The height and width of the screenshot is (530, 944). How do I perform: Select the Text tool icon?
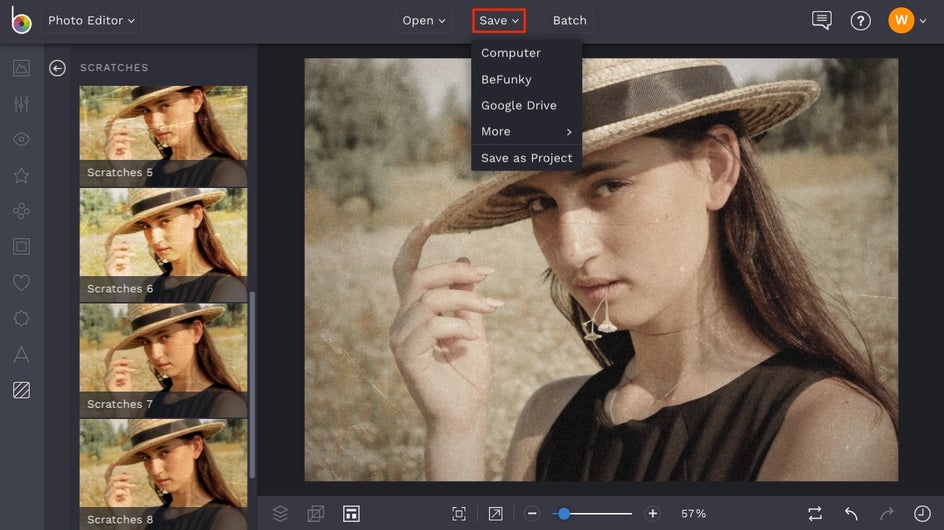tap(21, 354)
